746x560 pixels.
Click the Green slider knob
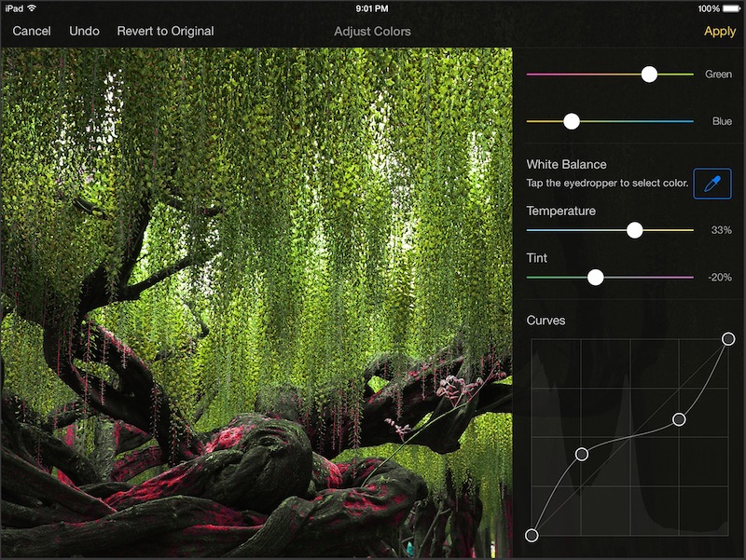(x=649, y=75)
